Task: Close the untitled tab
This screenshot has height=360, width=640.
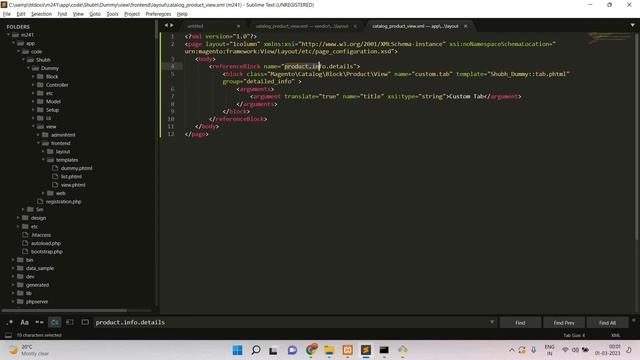Action: tap(238, 26)
